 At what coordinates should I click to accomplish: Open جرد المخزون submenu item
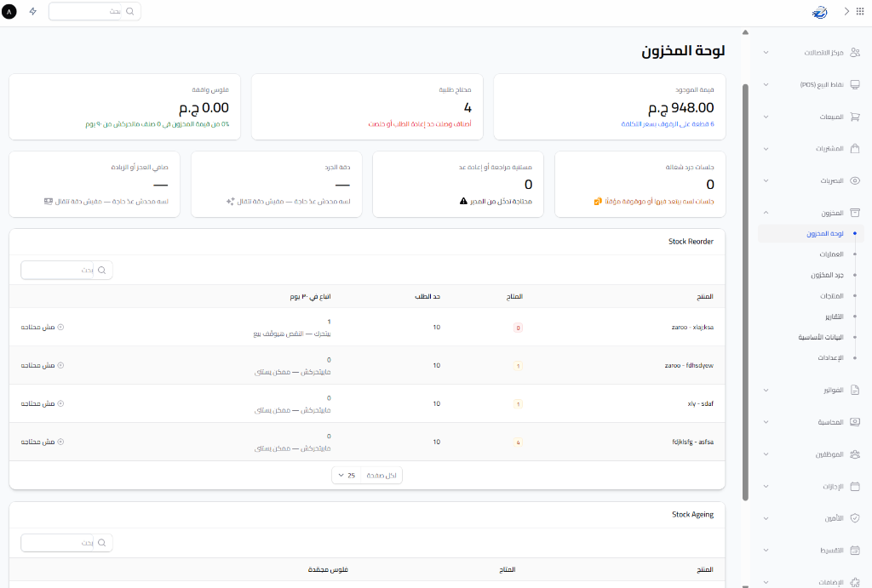[x=827, y=275]
